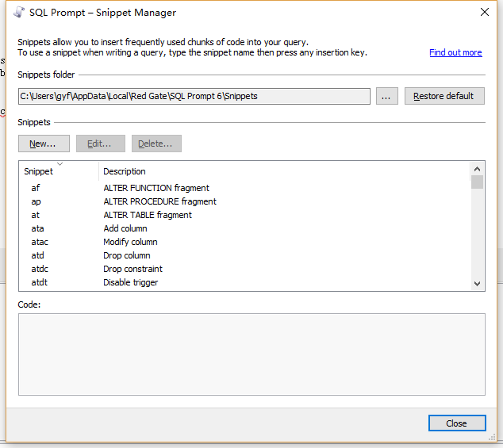The image size is (503, 448).
Task: Click the Delete... button
Action: point(156,144)
